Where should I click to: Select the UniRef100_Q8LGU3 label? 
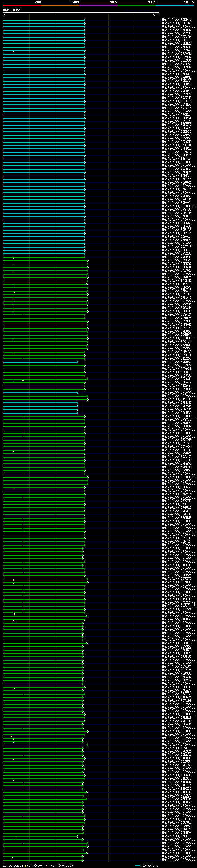[177, 47]
